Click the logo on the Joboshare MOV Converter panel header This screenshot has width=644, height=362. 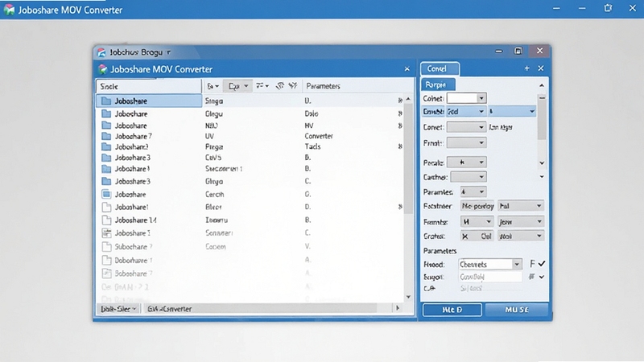103,69
